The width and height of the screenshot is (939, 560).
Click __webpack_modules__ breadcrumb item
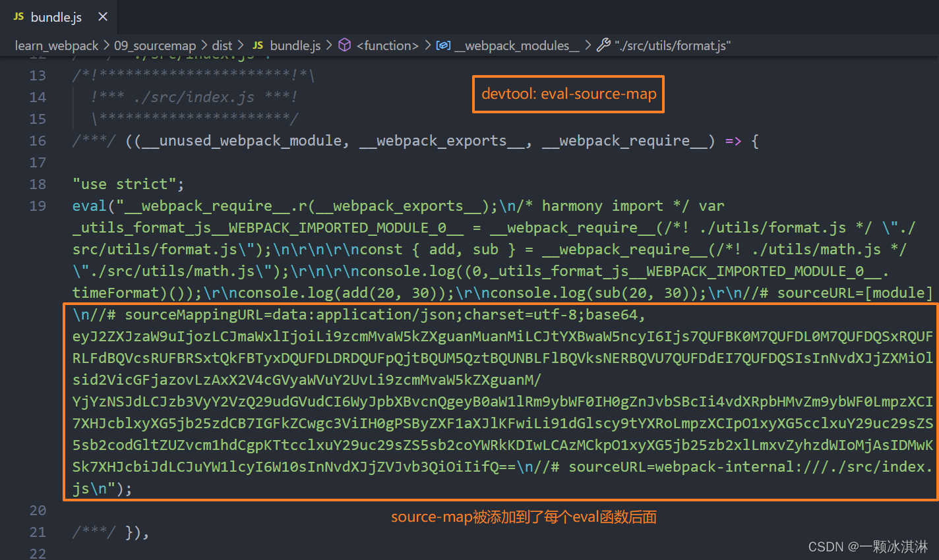pos(517,45)
